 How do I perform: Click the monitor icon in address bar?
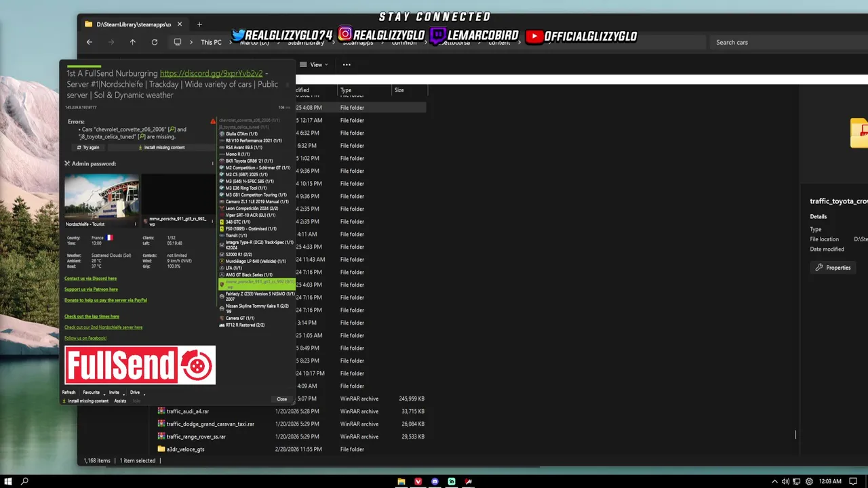pos(178,42)
